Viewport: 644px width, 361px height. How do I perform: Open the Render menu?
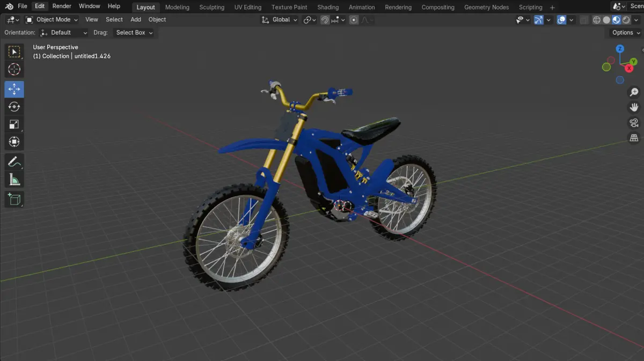pos(62,6)
